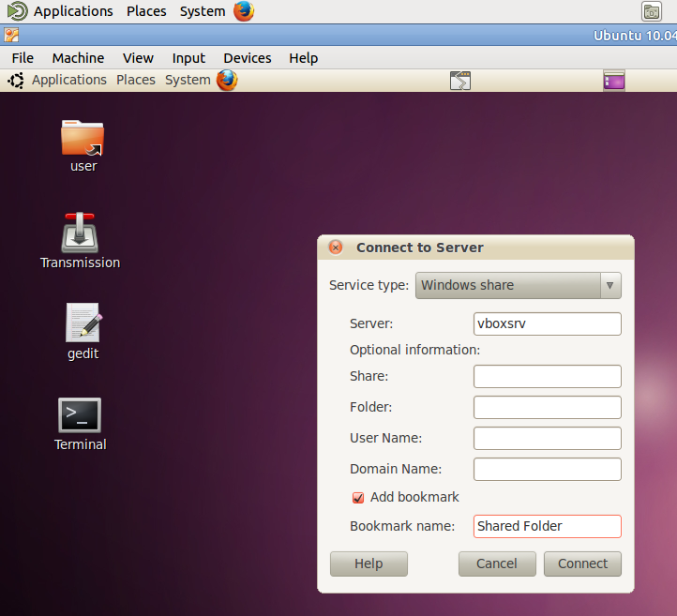Click the screenshot camera icon in the top panel
This screenshot has width=677, height=616.
(x=652, y=11)
